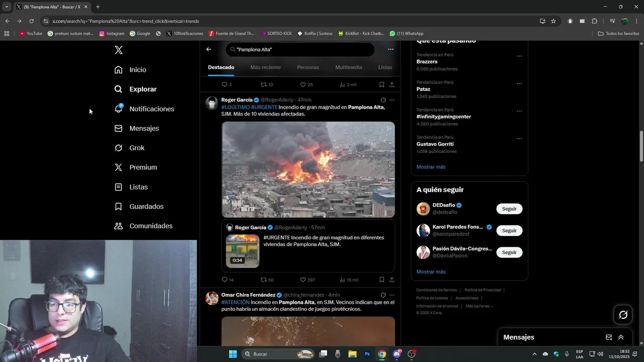Like Roger García post with 297 likes
644x362 pixels.
[x=307, y=280]
